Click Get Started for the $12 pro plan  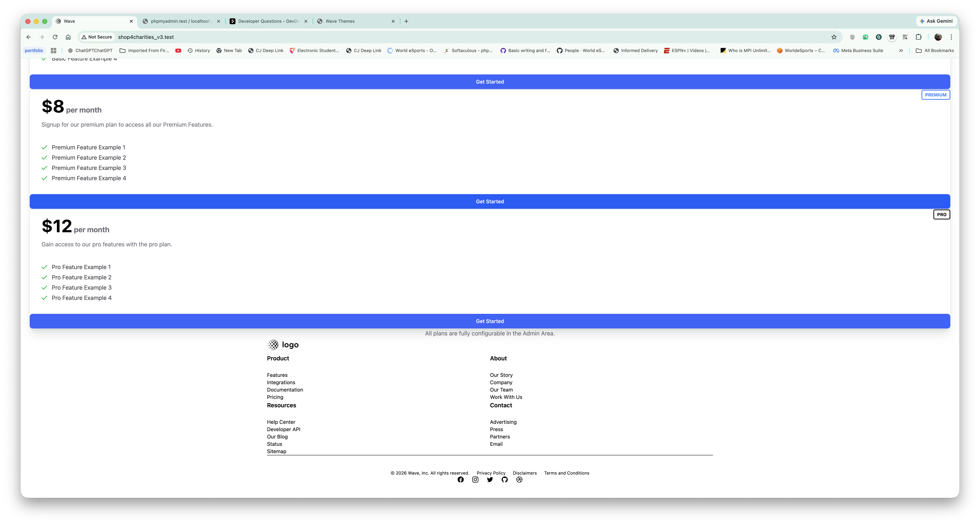tap(490, 321)
